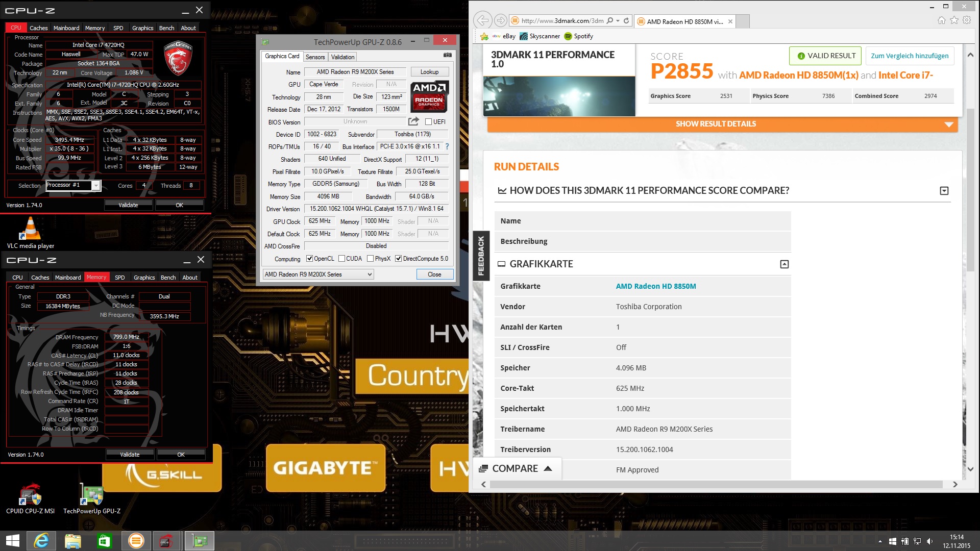Show hidden tray icons arrow
The width and height of the screenshot is (980, 551).
[880, 541]
